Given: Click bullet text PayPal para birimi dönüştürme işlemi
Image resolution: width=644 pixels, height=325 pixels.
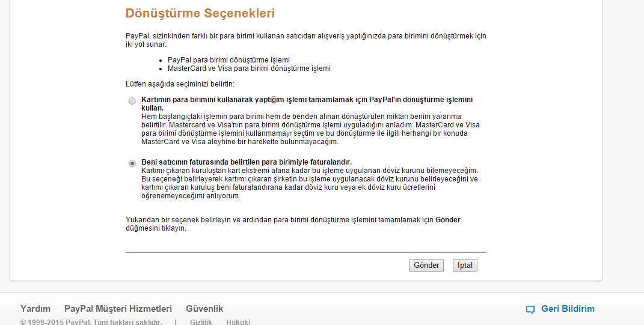Looking at the screenshot, I should pos(228,60).
